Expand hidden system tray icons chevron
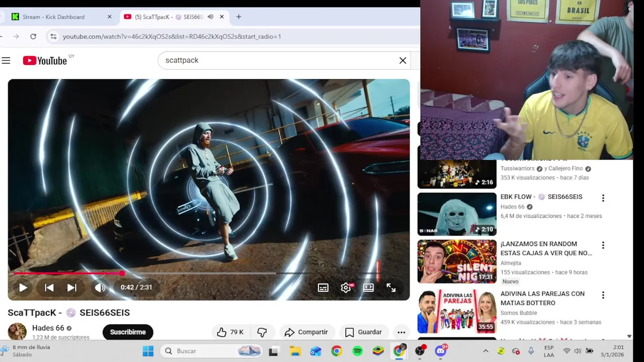Image resolution: width=644 pixels, height=362 pixels. (486, 351)
